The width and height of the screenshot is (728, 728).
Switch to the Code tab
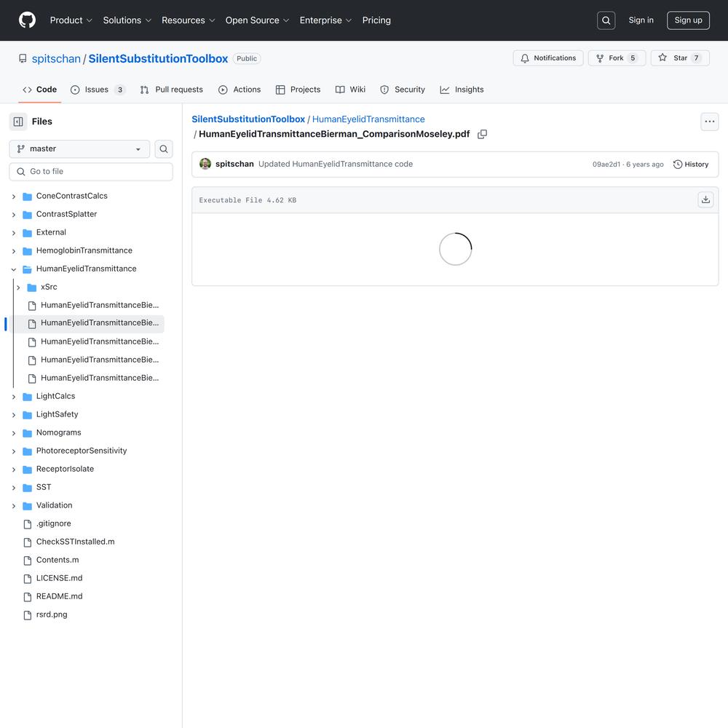pos(40,90)
